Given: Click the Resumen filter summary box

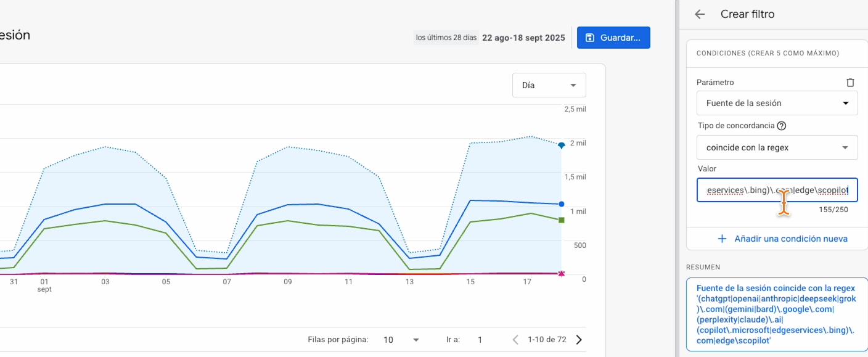Looking at the screenshot, I should 777,314.
